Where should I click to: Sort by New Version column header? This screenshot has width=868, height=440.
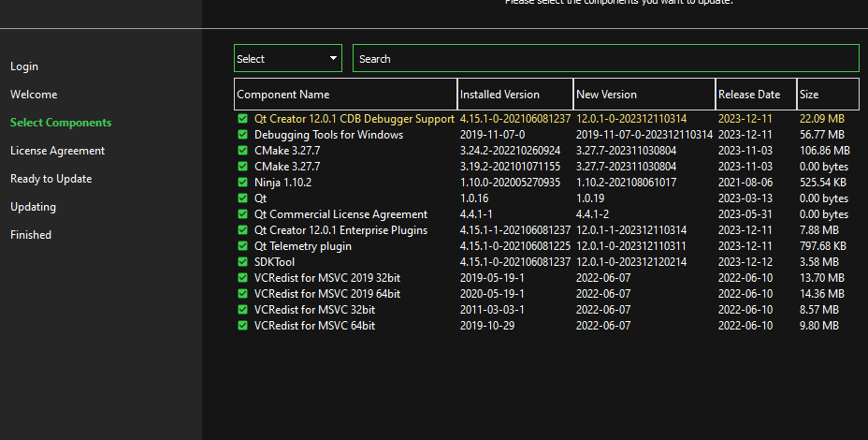pos(644,95)
